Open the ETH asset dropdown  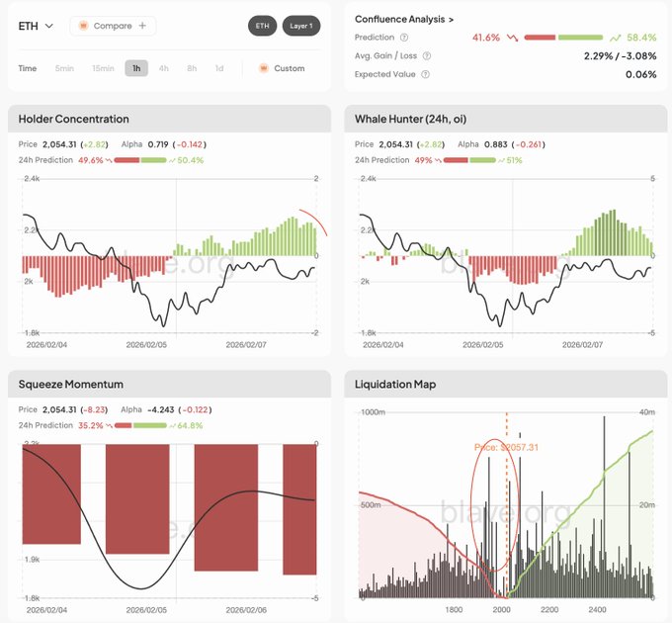[36, 26]
